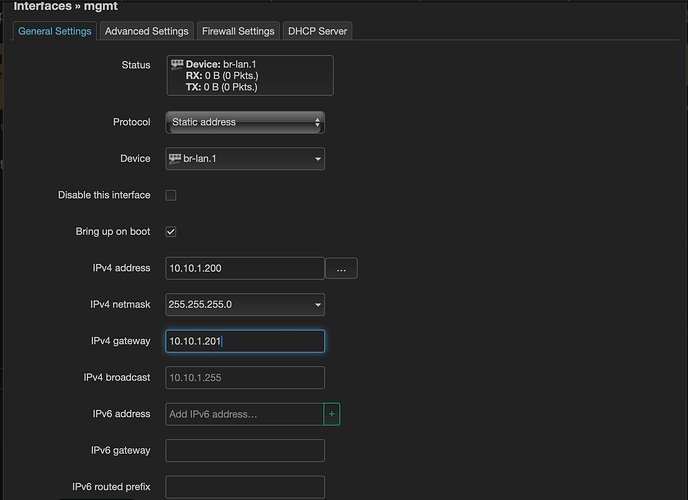Click the Device: br-lan.1 status text
The image size is (688, 500).
[221, 64]
